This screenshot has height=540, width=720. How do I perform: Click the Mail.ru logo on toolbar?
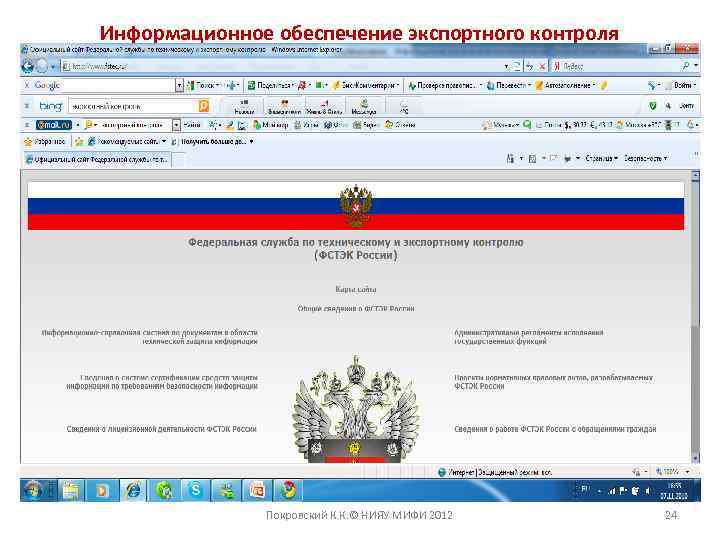click(x=54, y=125)
